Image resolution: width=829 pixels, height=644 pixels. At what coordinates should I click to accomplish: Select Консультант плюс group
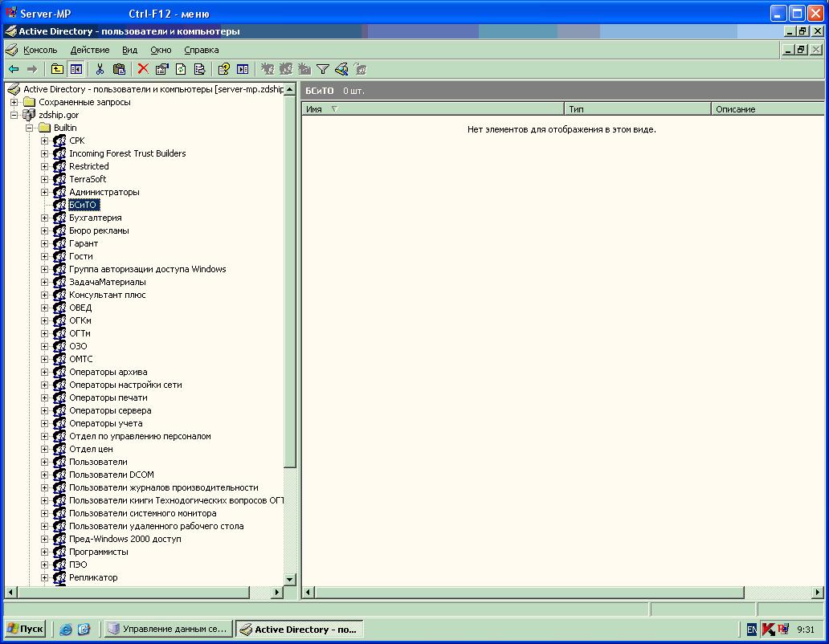coord(108,295)
